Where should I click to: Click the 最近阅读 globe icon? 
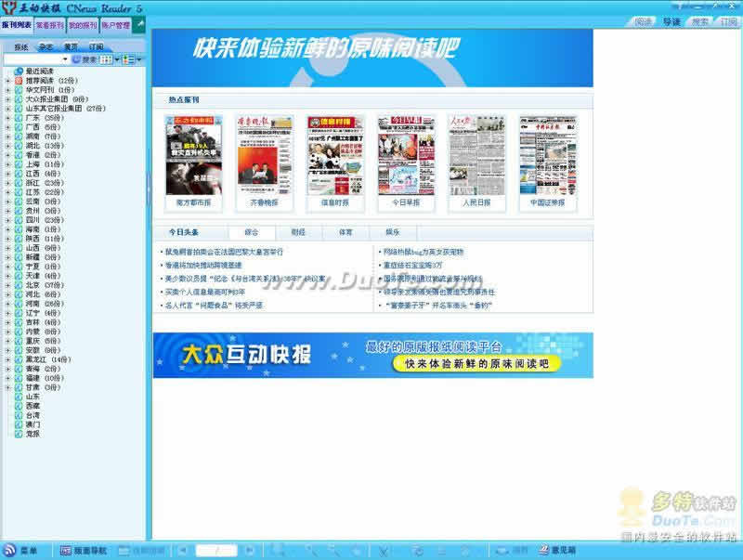pos(19,72)
